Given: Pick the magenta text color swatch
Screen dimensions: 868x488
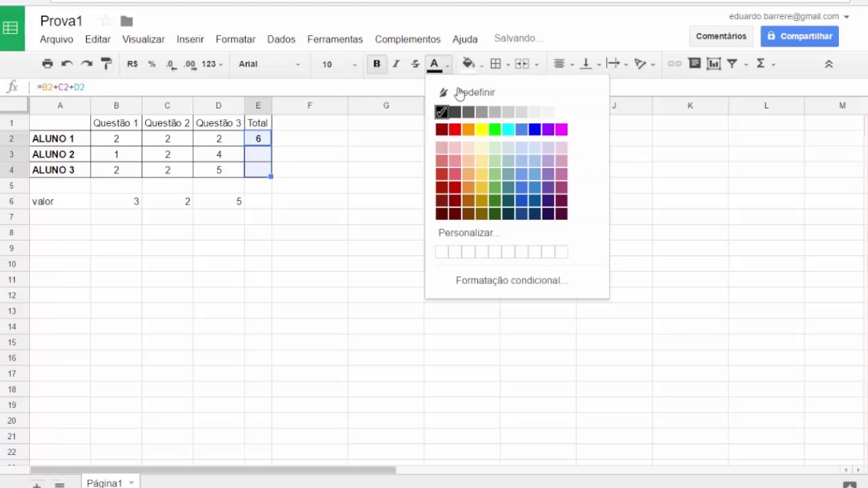Looking at the screenshot, I should point(561,129).
